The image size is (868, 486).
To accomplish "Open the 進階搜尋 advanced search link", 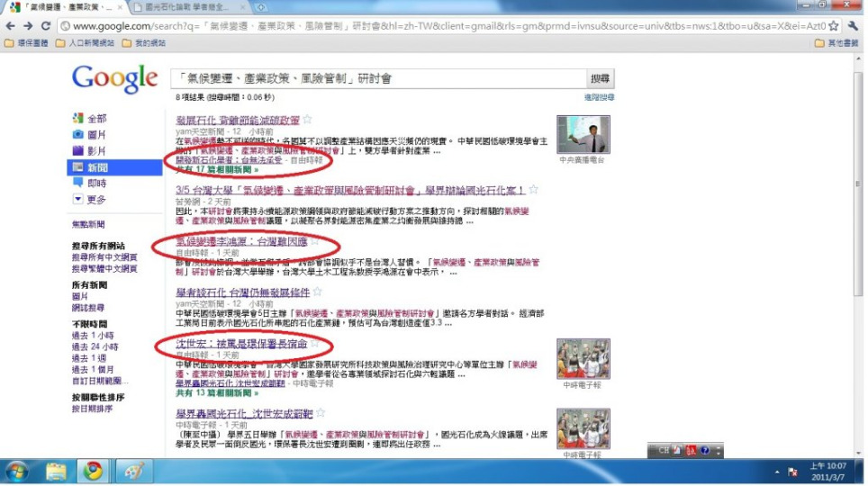I will coord(599,97).
